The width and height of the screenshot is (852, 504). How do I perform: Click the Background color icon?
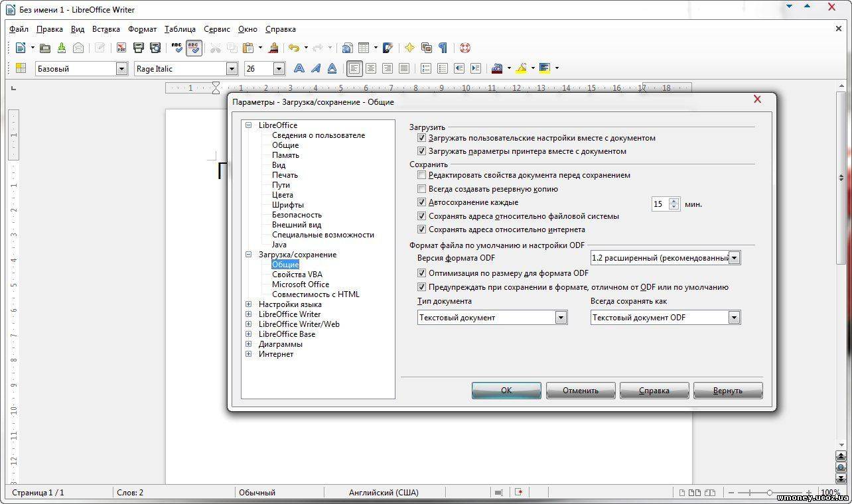click(545, 68)
